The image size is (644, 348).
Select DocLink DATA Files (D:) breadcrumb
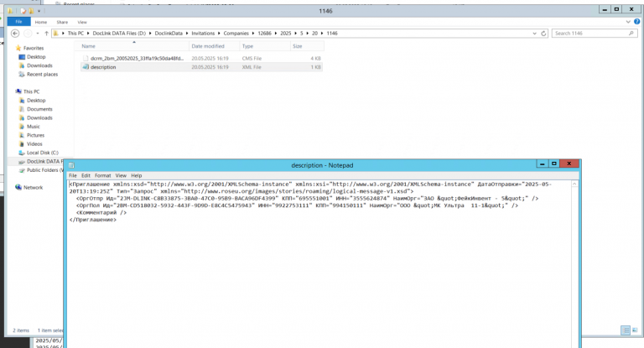pyautogui.click(x=119, y=34)
